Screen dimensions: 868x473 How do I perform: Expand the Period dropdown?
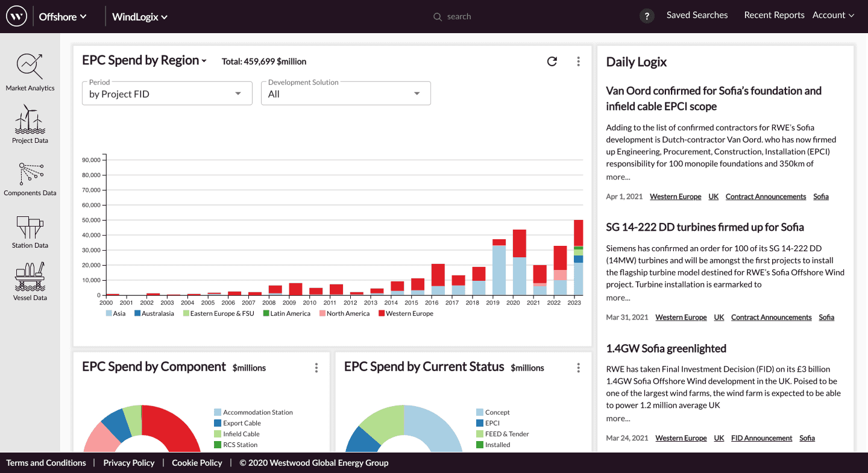coord(167,94)
